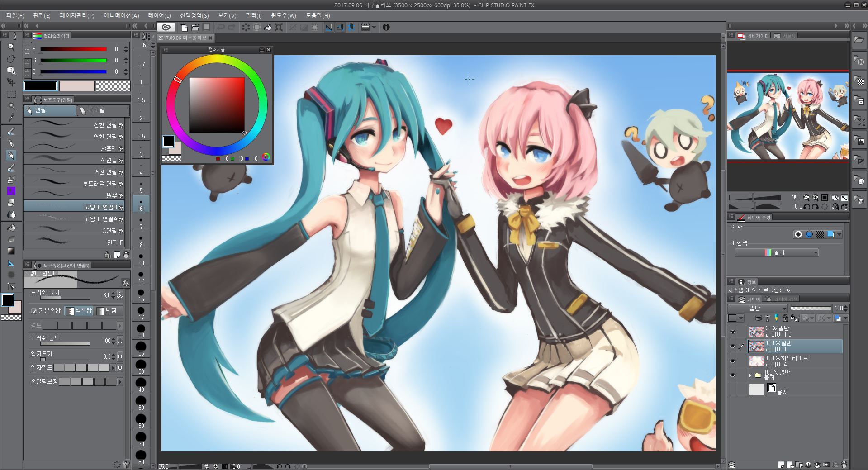Expand the 폴더 1 folder
The width and height of the screenshot is (868, 470).
[x=750, y=376]
